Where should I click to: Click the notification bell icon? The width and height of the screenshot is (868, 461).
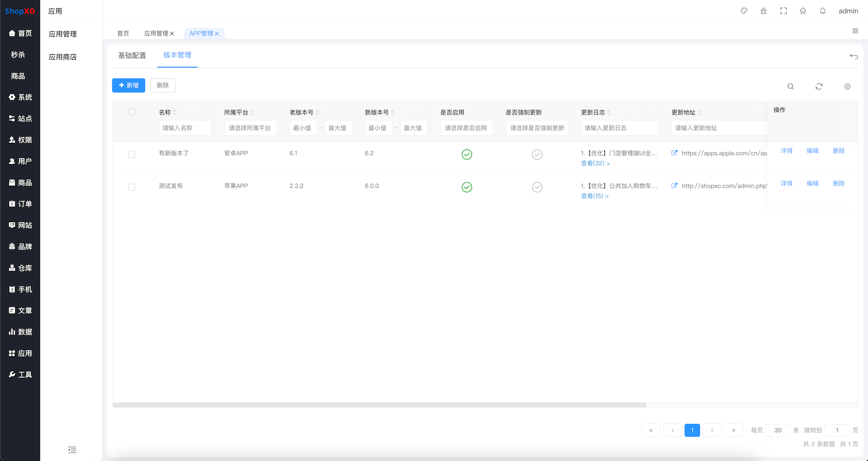pyautogui.click(x=822, y=11)
